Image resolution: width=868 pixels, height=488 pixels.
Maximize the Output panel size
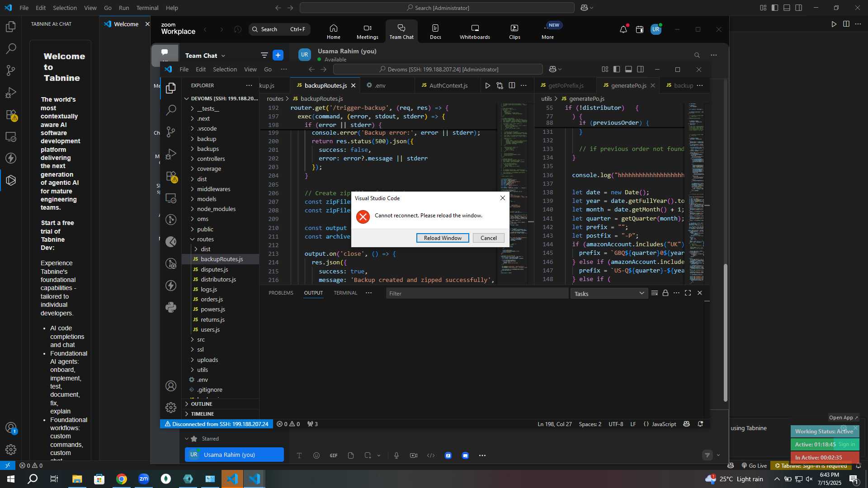688,293
